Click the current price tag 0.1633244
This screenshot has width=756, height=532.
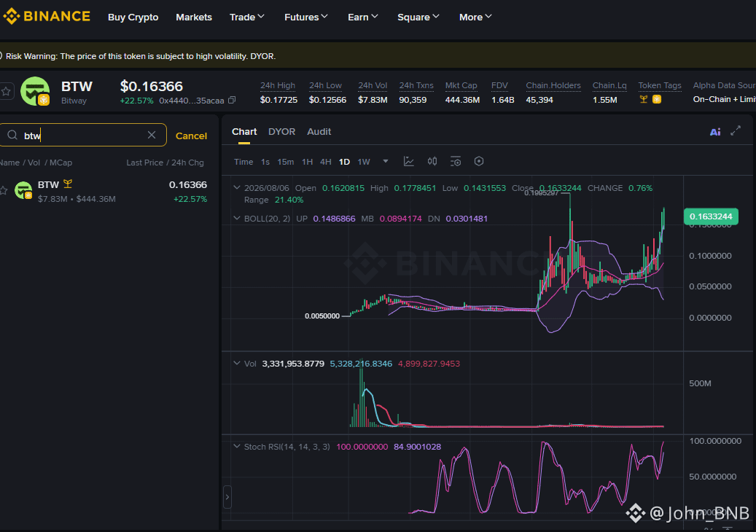click(711, 216)
